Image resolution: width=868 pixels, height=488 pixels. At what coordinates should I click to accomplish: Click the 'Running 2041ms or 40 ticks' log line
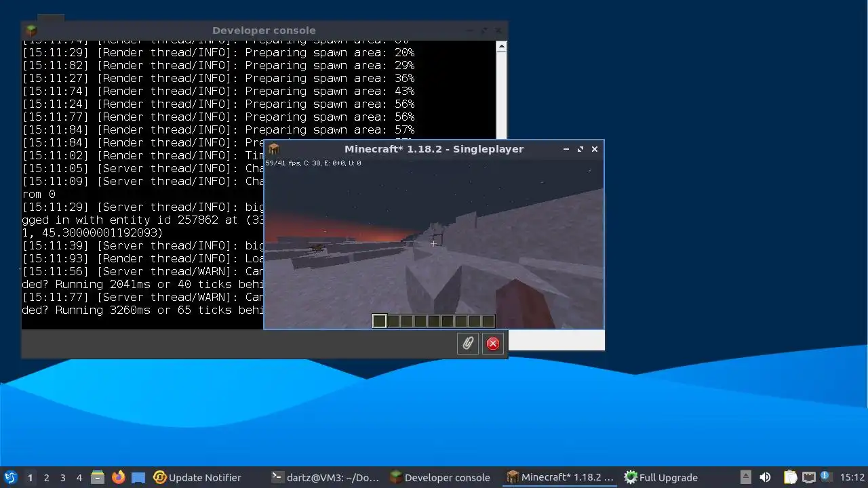tap(142, 285)
